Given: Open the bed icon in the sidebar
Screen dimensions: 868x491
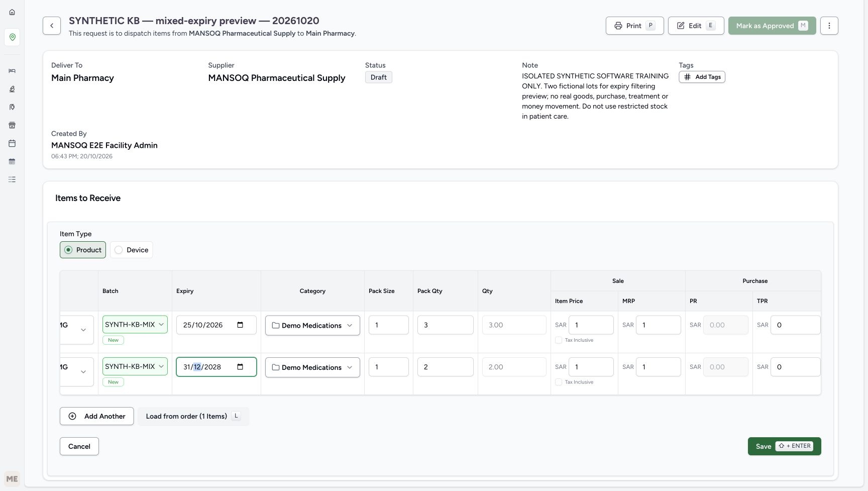Looking at the screenshot, I should [x=12, y=71].
